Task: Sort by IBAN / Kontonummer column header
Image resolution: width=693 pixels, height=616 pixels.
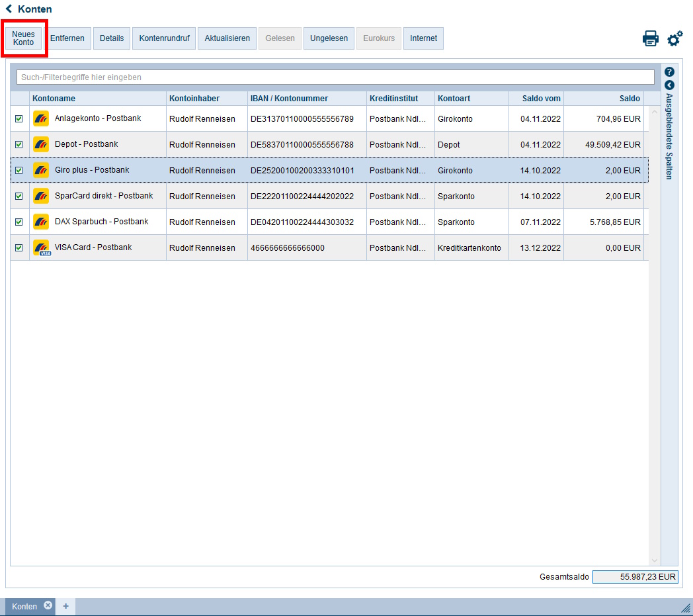Action: [x=307, y=98]
